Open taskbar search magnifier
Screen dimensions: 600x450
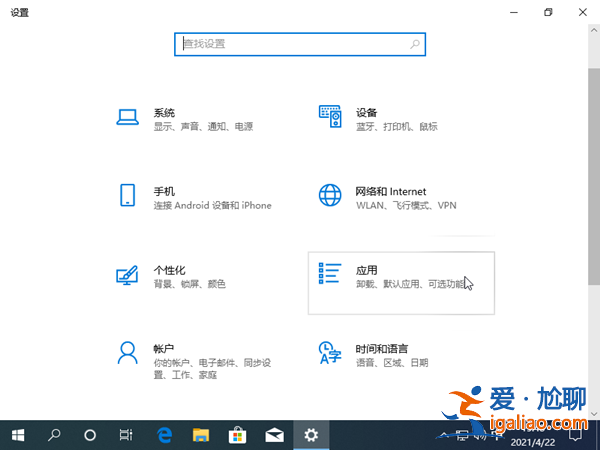click(x=54, y=435)
